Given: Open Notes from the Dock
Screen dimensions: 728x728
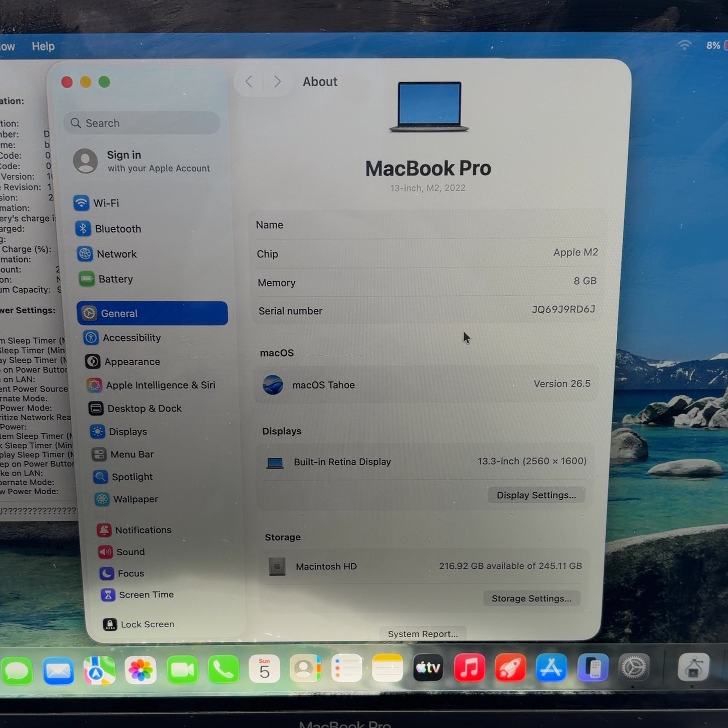Looking at the screenshot, I should [x=387, y=668].
